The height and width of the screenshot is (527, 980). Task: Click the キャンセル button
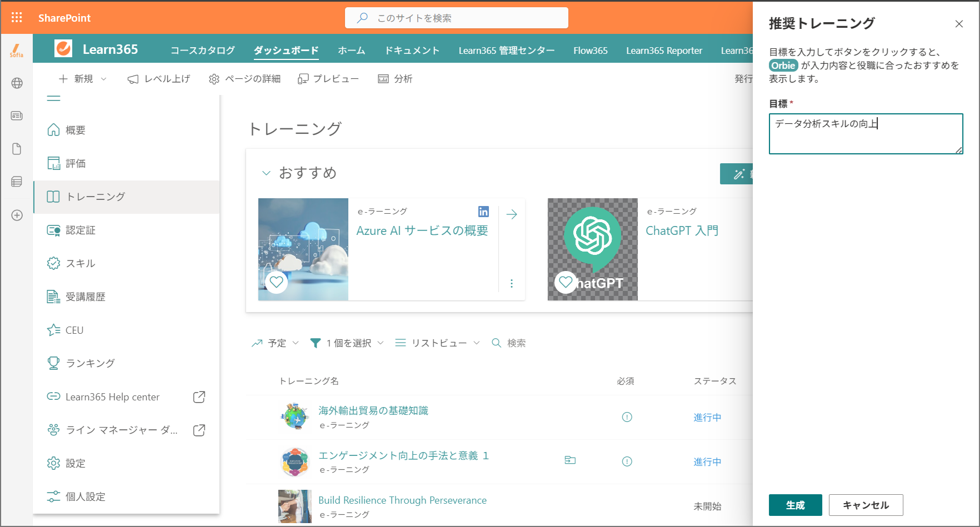tap(866, 505)
